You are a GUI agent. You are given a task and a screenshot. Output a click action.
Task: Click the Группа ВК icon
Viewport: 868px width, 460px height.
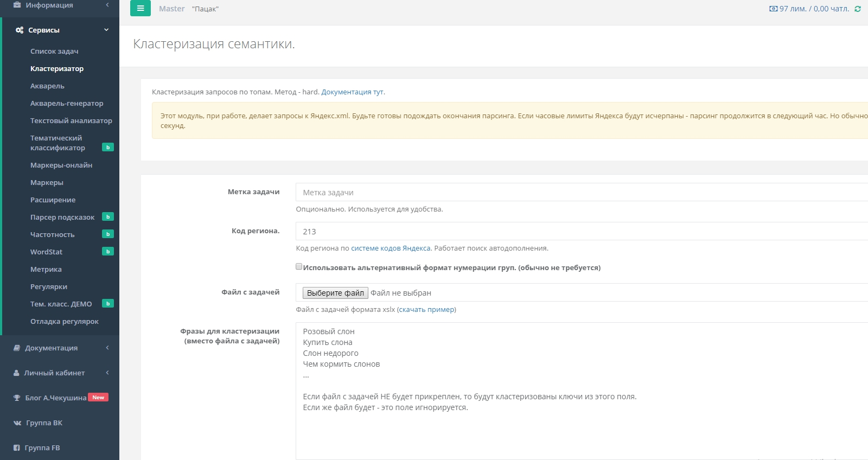pos(17,423)
